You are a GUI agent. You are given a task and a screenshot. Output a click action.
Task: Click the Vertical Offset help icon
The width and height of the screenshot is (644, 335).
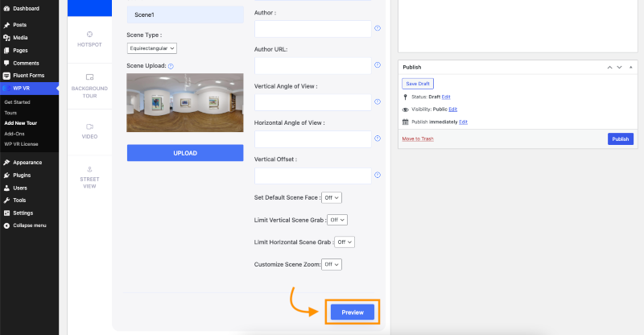378,175
